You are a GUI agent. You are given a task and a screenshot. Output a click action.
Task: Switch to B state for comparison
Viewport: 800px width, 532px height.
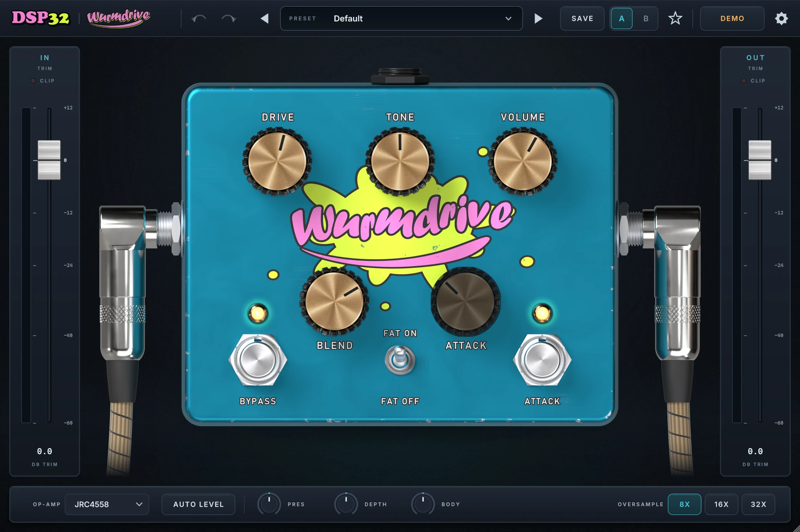[x=646, y=18]
